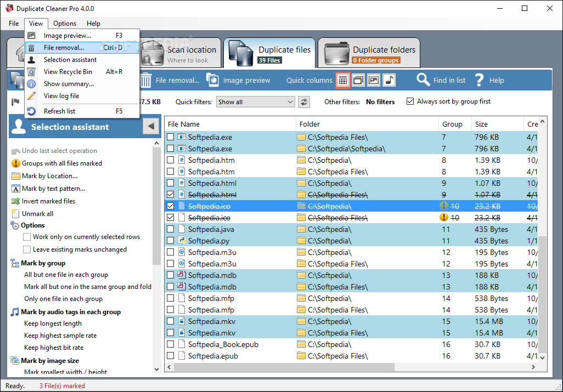Click the Duplicate files tab icon

240,53
